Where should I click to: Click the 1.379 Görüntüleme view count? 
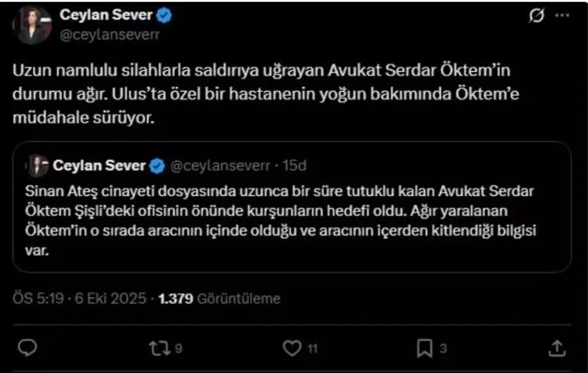click(x=219, y=299)
